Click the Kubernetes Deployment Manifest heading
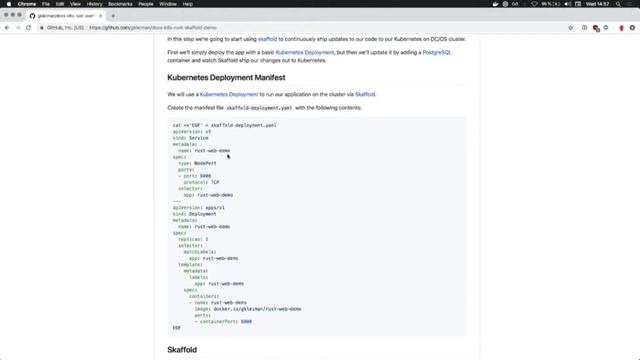640x360 pixels. coord(226,78)
